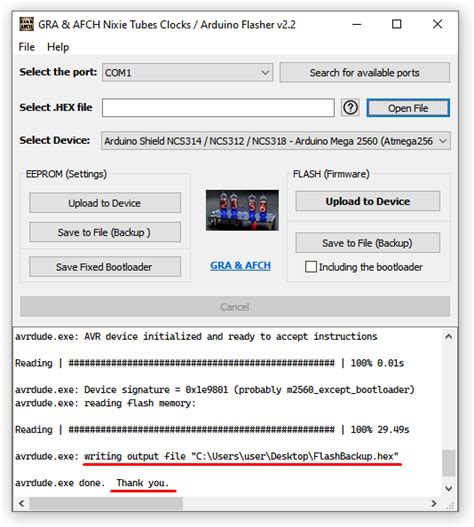Click the log scroll up arrow
The image size is (474, 527).
448,336
